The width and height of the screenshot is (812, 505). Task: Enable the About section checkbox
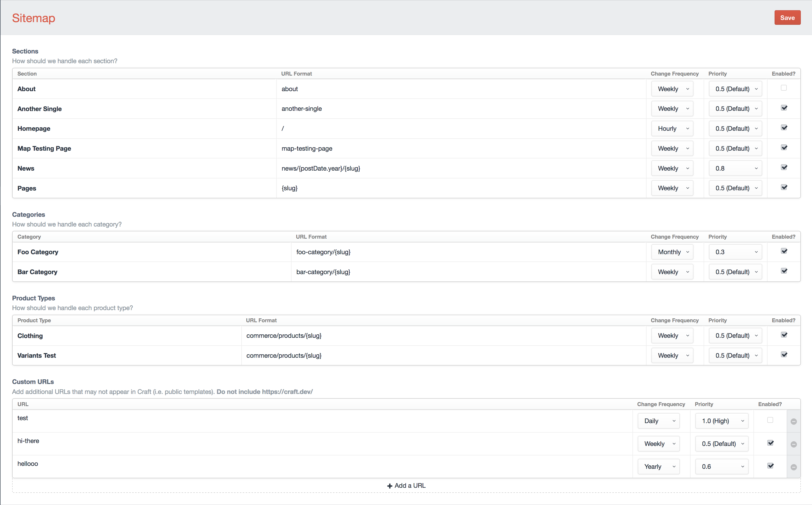click(x=784, y=88)
